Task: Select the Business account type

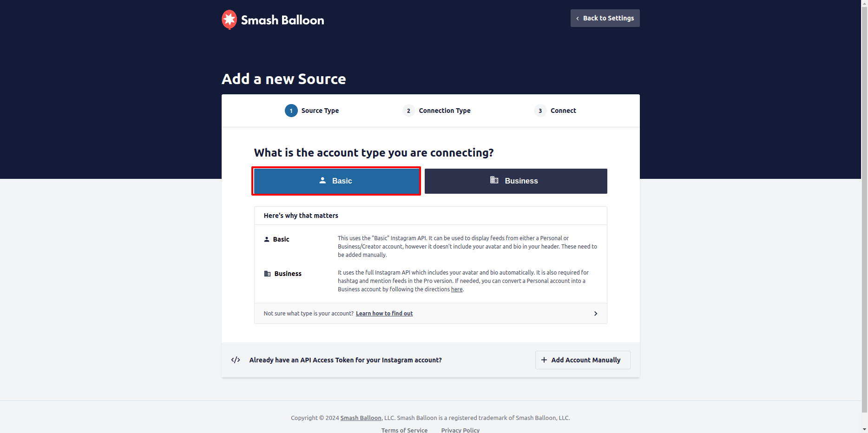Action: click(516, 181)
